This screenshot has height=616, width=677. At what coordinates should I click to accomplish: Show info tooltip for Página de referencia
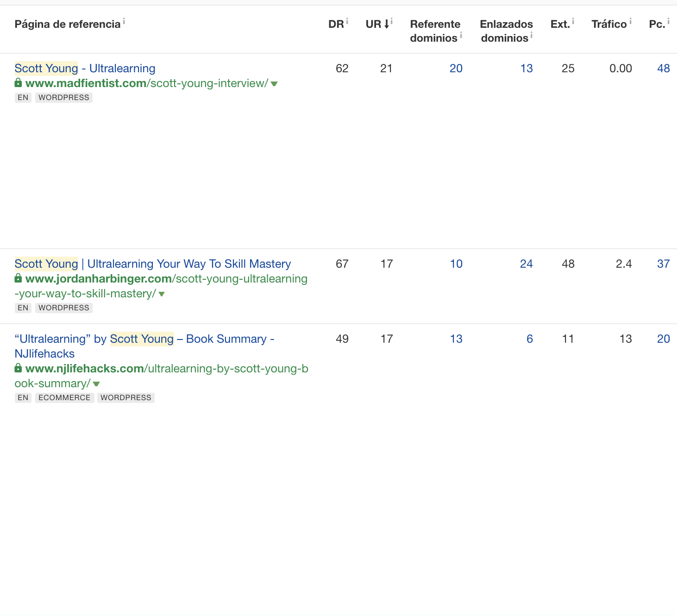(x=124, y=21)
